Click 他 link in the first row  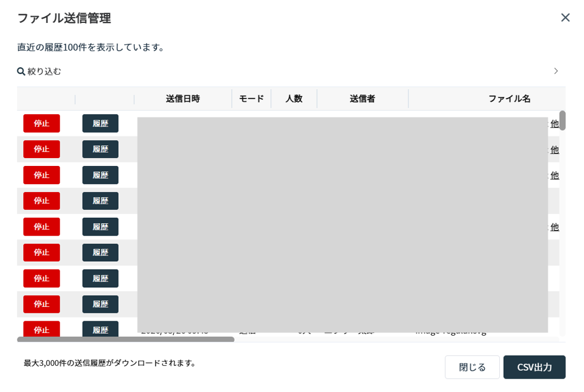click(x=554, y=124)
